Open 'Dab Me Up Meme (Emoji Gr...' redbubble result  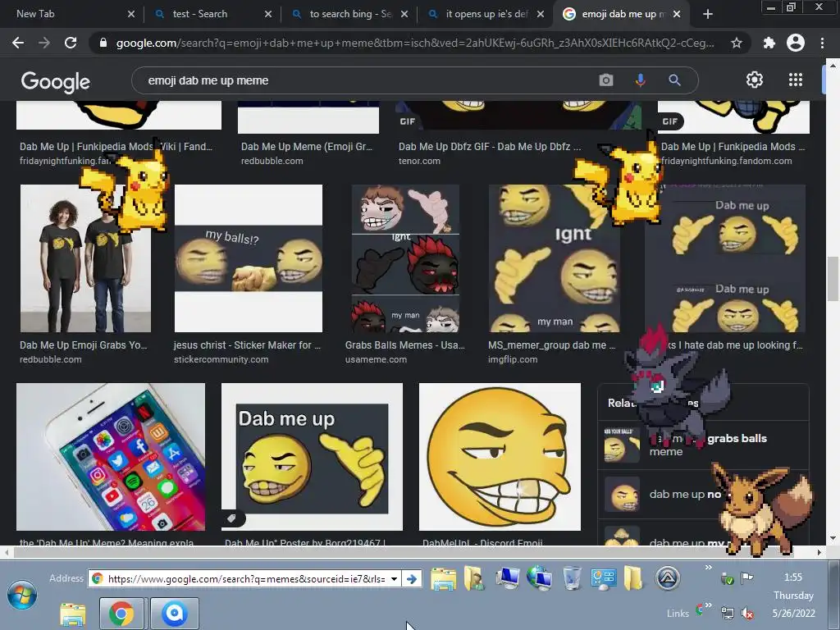(307, 146)
